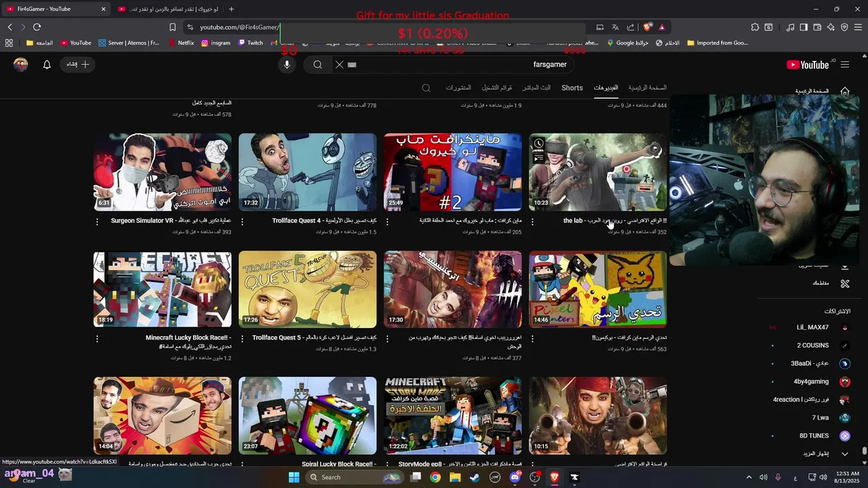Click the YouTube logo

[808, 64]
